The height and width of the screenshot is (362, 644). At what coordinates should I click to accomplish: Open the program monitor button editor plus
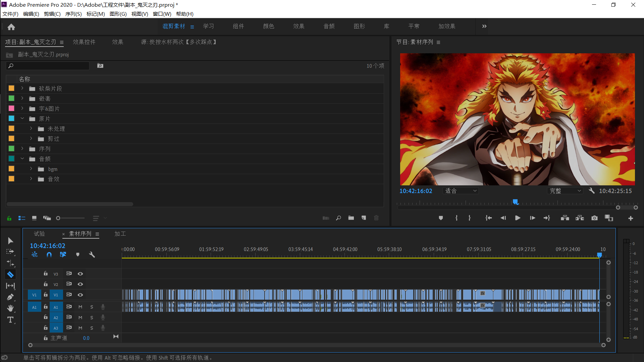[x=631, y=219]
